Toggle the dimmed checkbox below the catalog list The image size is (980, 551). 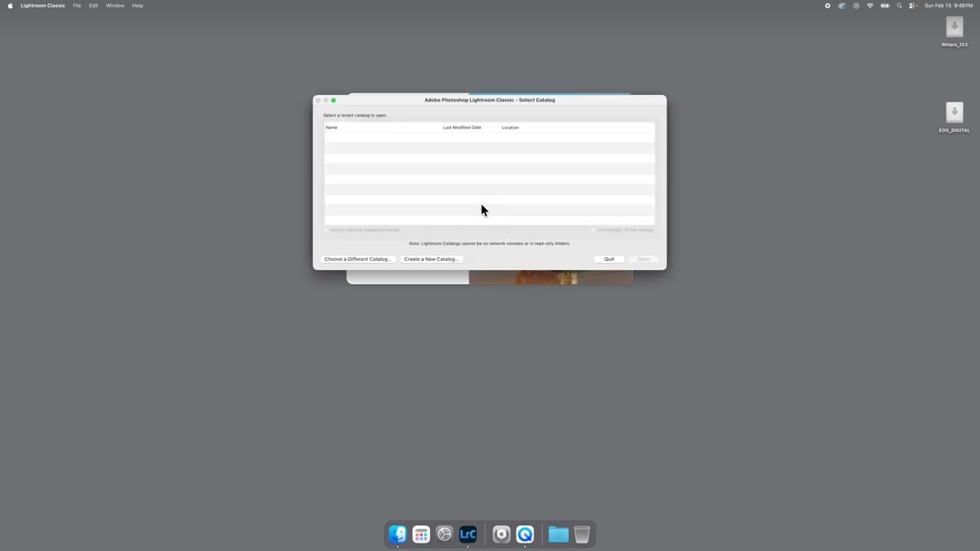[x=326, y=230]
